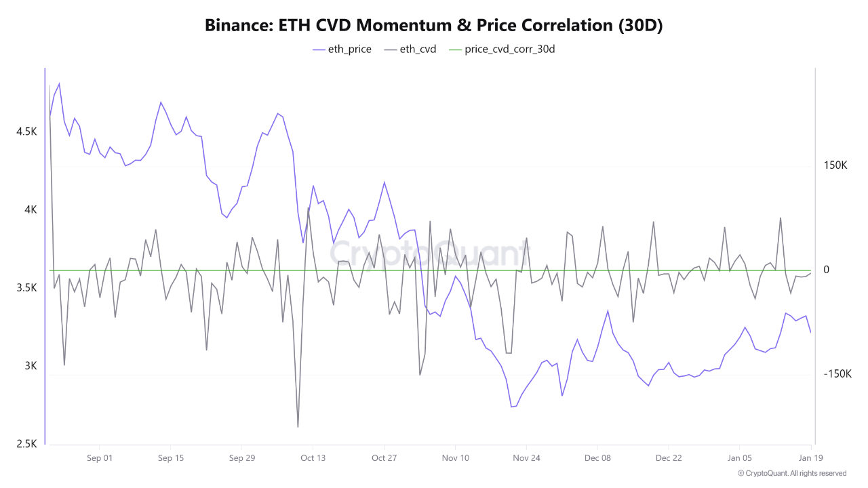Click the Nov 24 date axis label

pos(526,458)
